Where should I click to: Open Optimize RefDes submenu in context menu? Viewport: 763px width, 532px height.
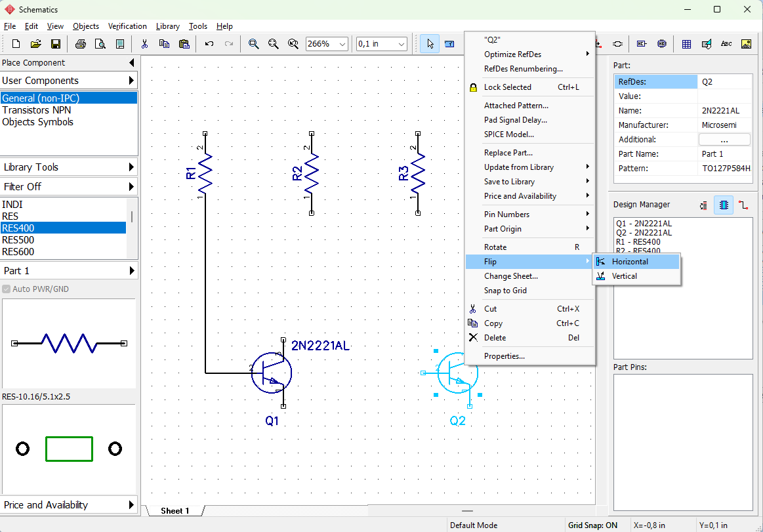530,54
